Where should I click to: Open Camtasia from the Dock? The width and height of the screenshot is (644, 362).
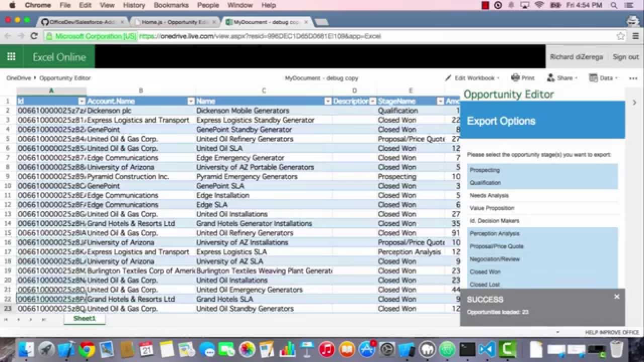tap(508, 349)
